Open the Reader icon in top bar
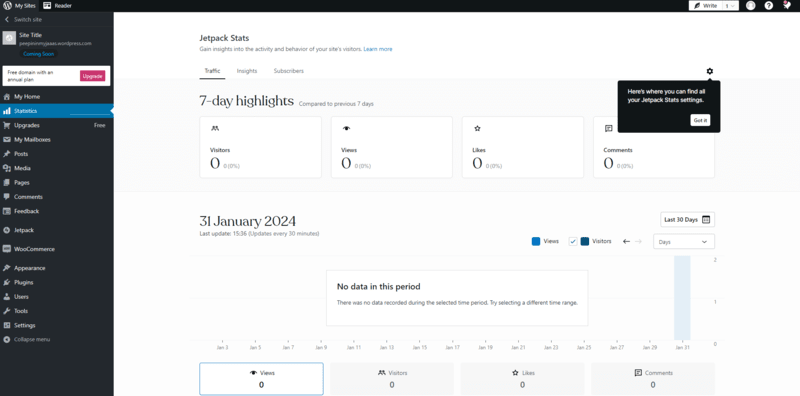 pyautogui.click(x=47, y=6)
